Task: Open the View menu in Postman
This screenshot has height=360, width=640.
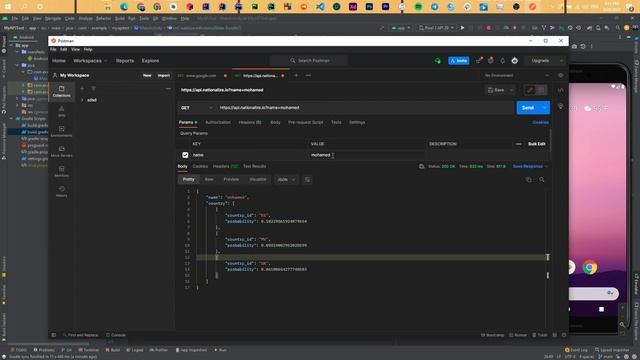Action: coord(76,49)
